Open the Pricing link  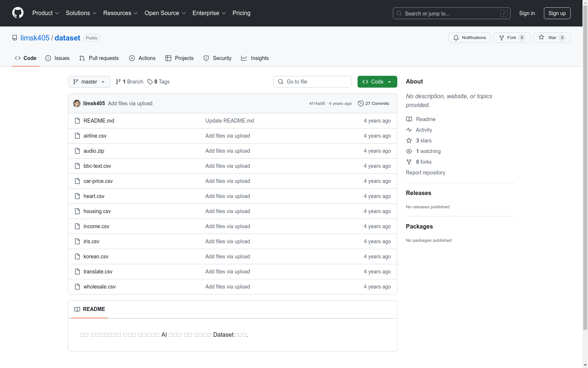click(241, 13)
